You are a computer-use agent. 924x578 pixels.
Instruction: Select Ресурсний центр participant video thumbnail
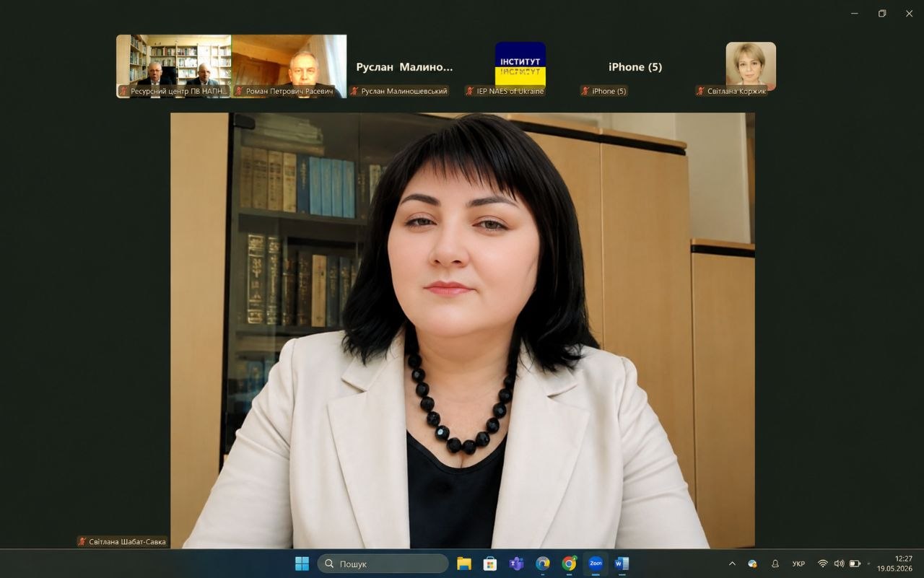(x=174, y=66)
